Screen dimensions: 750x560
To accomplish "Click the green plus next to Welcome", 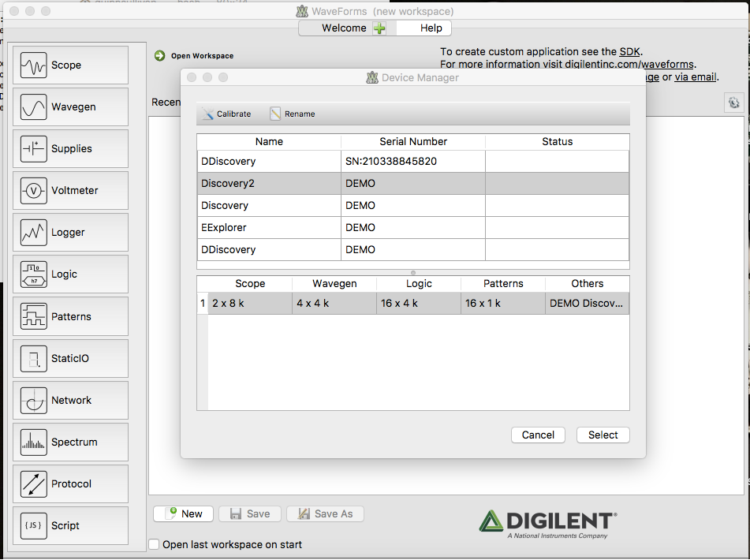I will (x=379, y=28).
